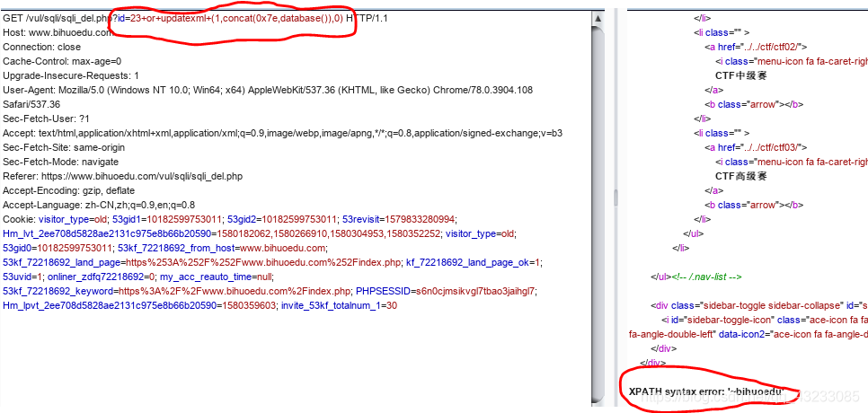Click the Sec-Fetch-User: ?1 header
Viewport: 868px width, 413px height.
pos(46,119)
